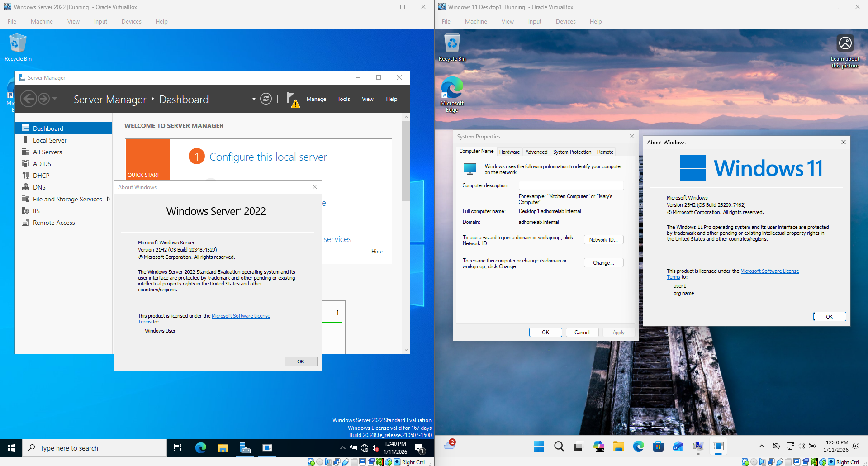Switch to the Hardware tab in System Properties
This screenshot has height=466, width=868.
tap(509, 152)
